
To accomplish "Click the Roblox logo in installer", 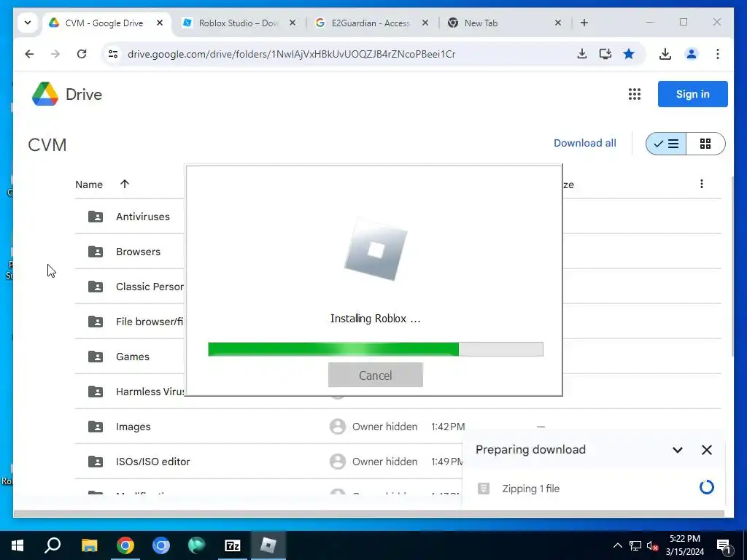I will tap(376, 250).
